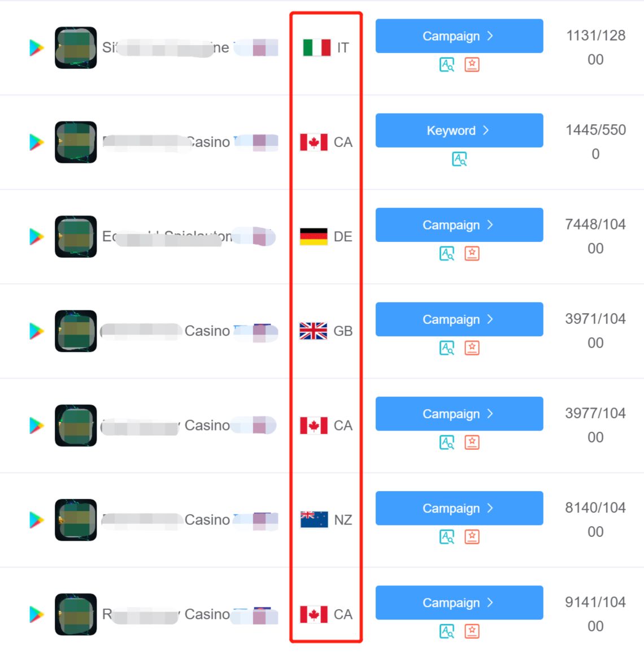Click the New Zealand flag
Screen dimensions: 644x655
314,520
